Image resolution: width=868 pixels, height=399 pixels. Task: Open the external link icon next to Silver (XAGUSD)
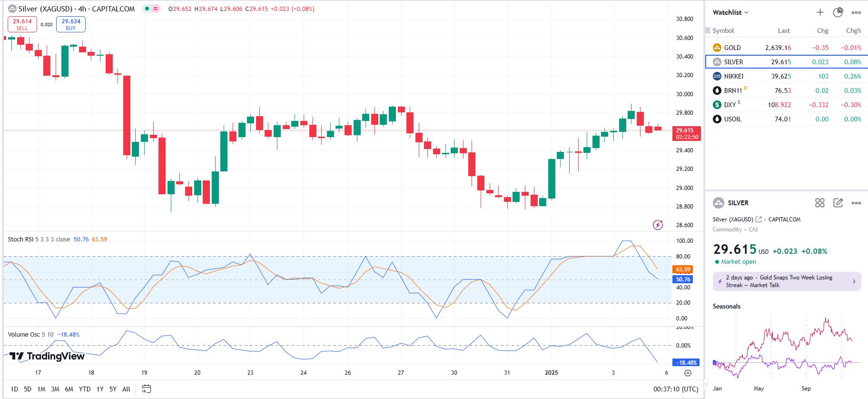tap(759, 219)
